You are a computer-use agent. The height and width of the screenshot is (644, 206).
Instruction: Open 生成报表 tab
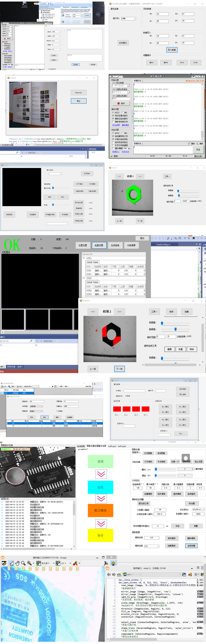(115, 245)
